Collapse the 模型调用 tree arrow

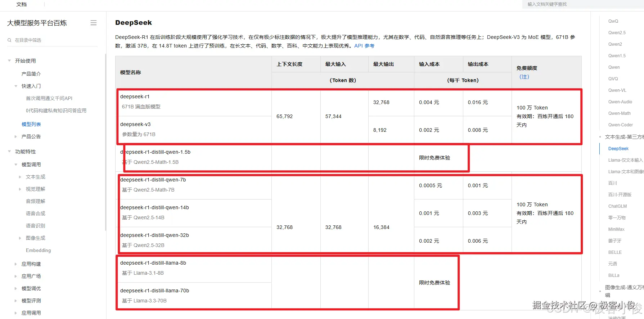coord(16,165)
